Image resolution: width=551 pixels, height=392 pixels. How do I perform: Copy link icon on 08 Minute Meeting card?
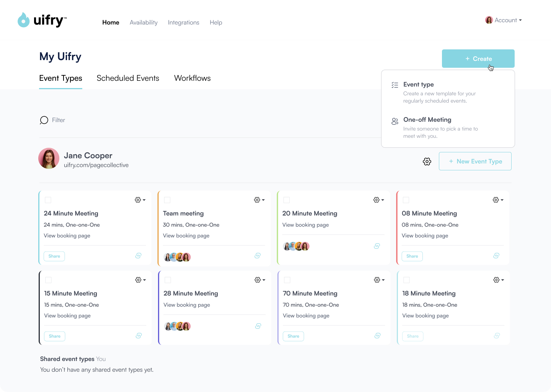(x=496, y=256)
